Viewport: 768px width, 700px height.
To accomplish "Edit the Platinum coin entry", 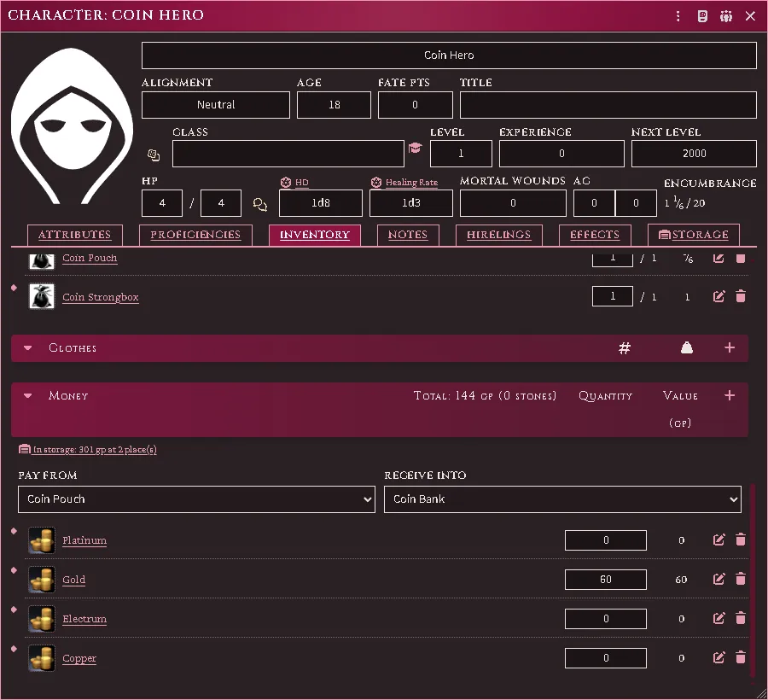I will coord(719,540).
